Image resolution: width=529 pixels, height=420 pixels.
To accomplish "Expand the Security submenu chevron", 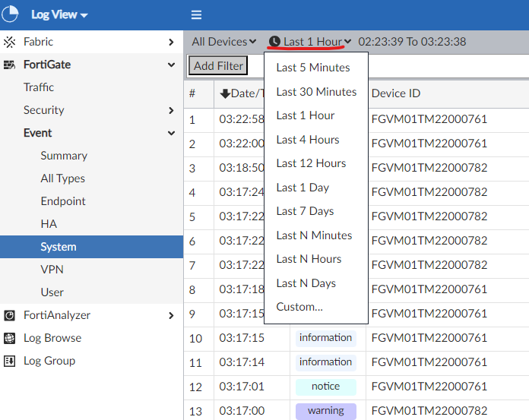I will (x=171, y=111).
